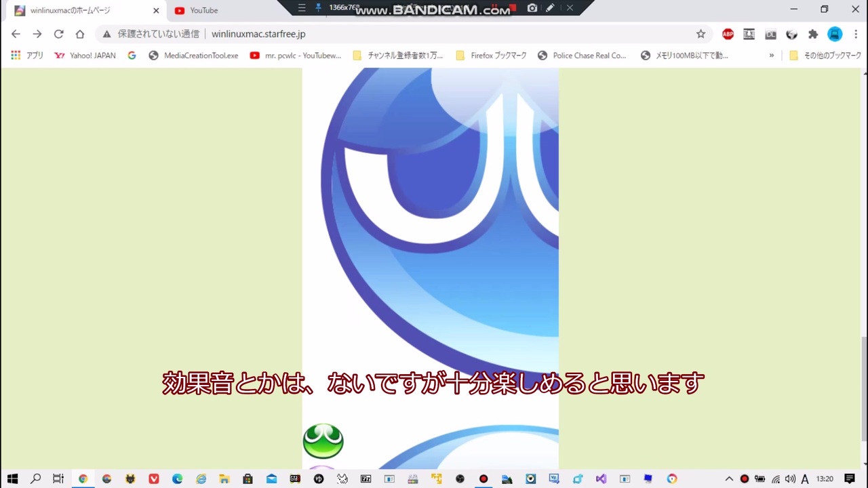Toggle the site security info indicator
Screen dimensions: 868x488
[x=106, y=34]
